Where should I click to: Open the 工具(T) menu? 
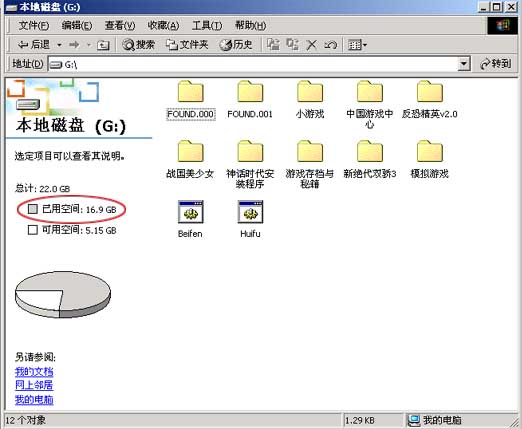[207, 25]
